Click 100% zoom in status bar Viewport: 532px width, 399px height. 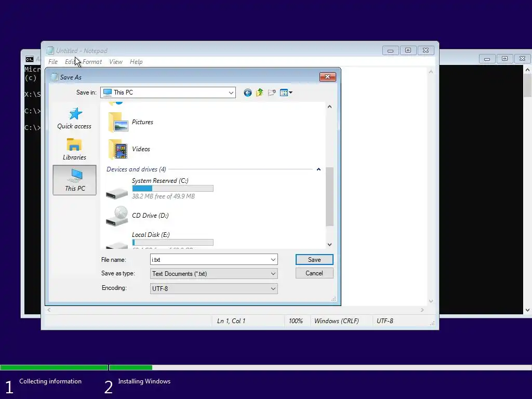(296, 321)
